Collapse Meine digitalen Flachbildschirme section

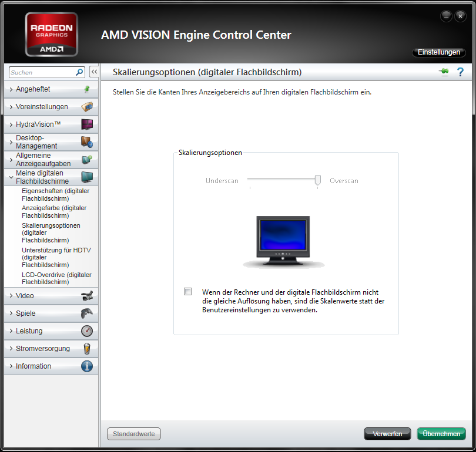pos(51,177)
